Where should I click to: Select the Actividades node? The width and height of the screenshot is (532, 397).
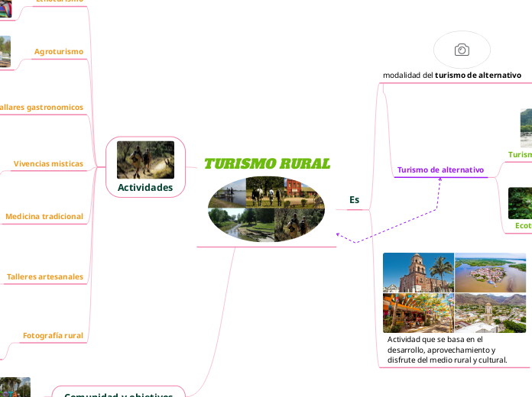145,166
